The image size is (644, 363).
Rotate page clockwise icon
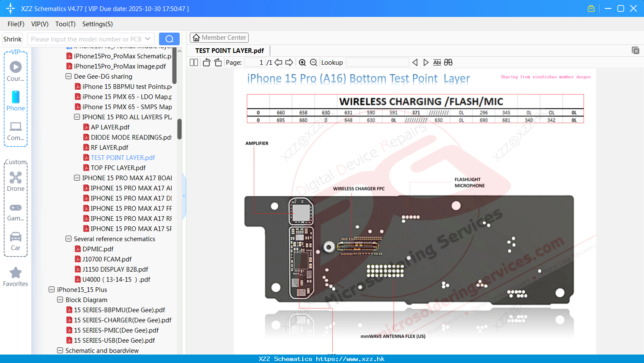pos(218,63)
